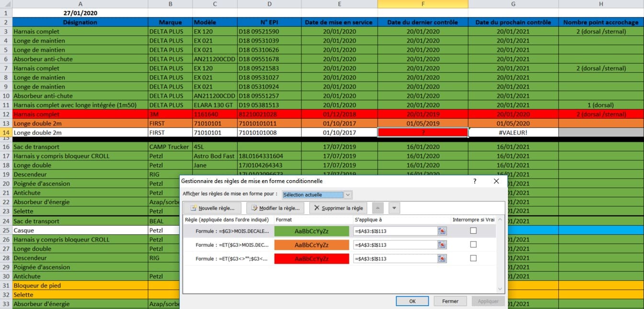This screenshot has height=309, width=644.
Task: Expand the Sélection actuelle dropdown
Action: click(348, 195)
